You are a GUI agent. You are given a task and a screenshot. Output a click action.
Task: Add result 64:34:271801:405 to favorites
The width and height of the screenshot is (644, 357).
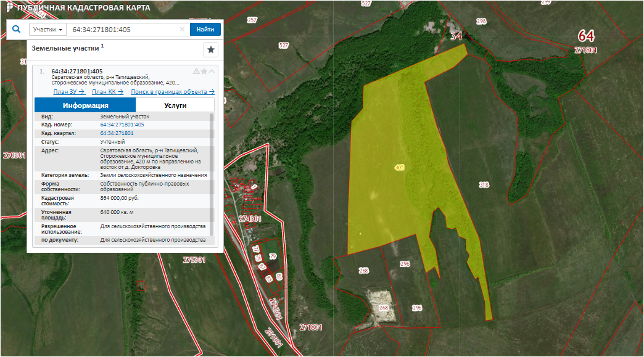(x=204, y=72)
